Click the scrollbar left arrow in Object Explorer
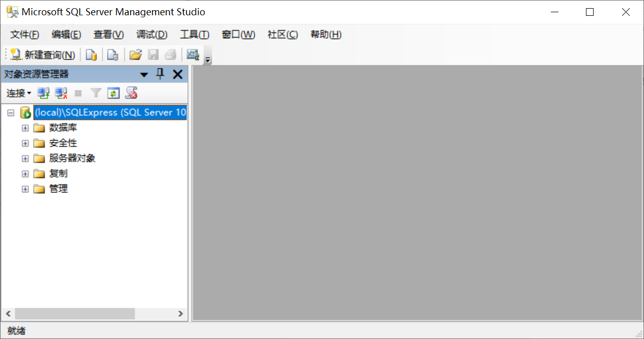 coord(8,314)
